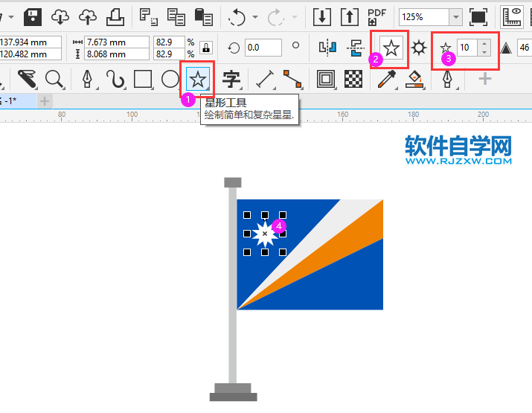Select the Interactive Fill bucket tool
This screenshot has width=532, height=413.
pyautogui.click(x=414, y=79)
